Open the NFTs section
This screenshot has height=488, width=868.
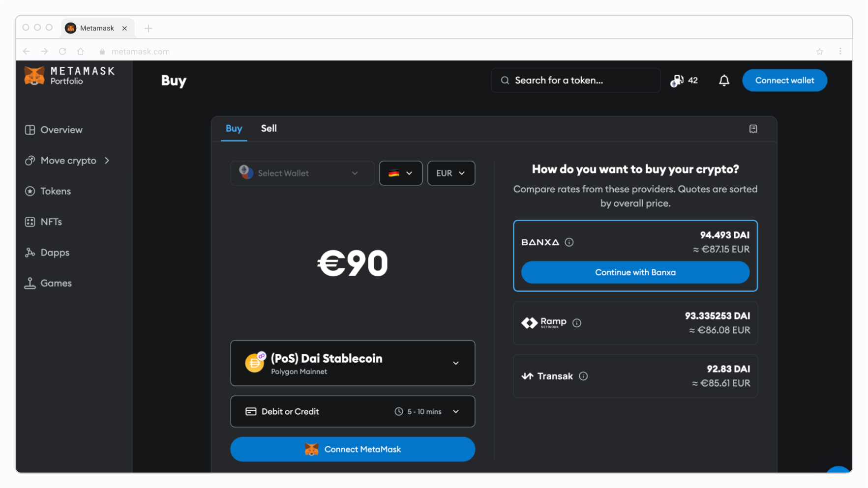[44, 222]
